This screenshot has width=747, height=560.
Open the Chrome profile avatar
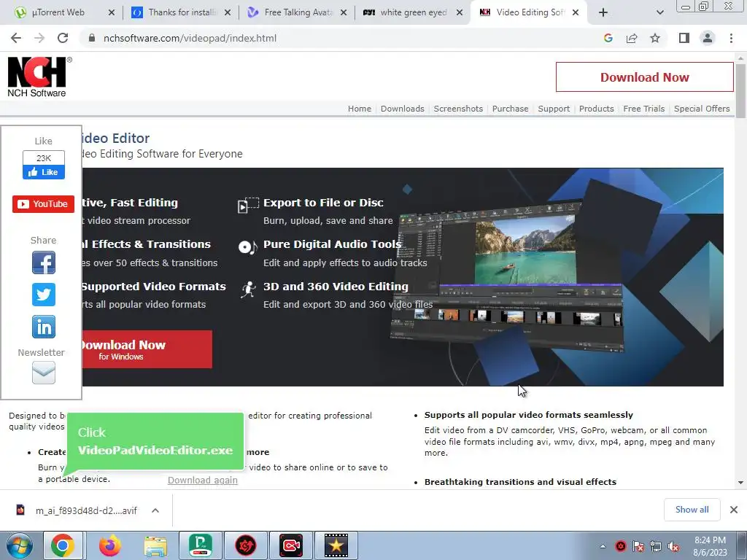pos(708,38)
